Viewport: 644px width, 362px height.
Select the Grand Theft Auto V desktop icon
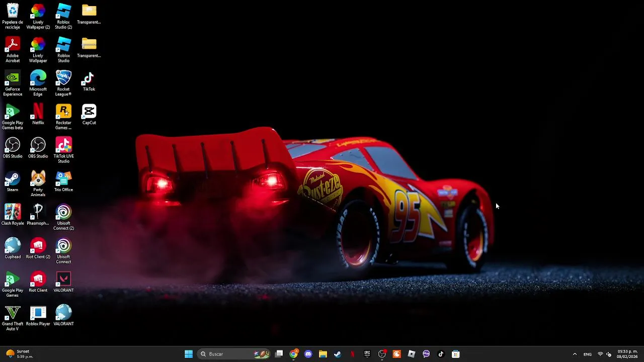(13, 318)
